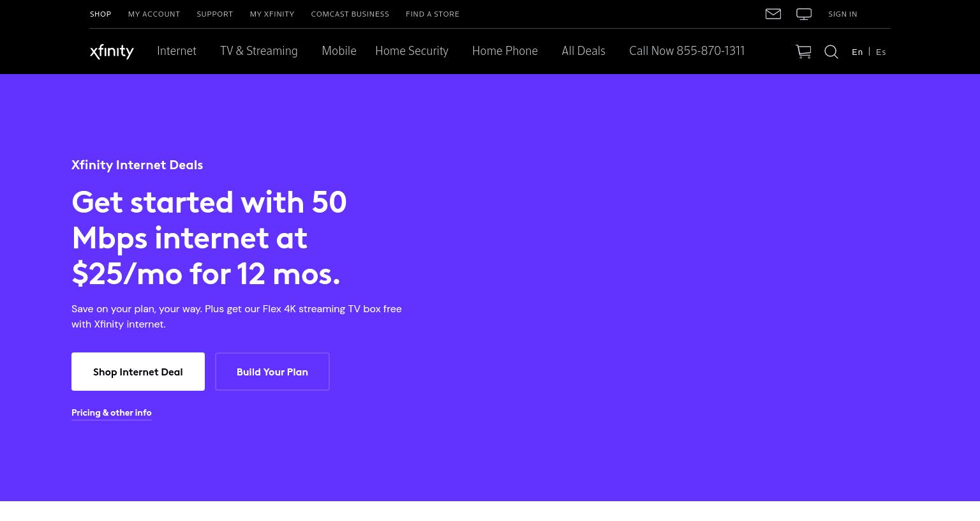Click the TV streaming monitor icon
Viewport: 980px width, 521px height.
click(x=804, y=14)
